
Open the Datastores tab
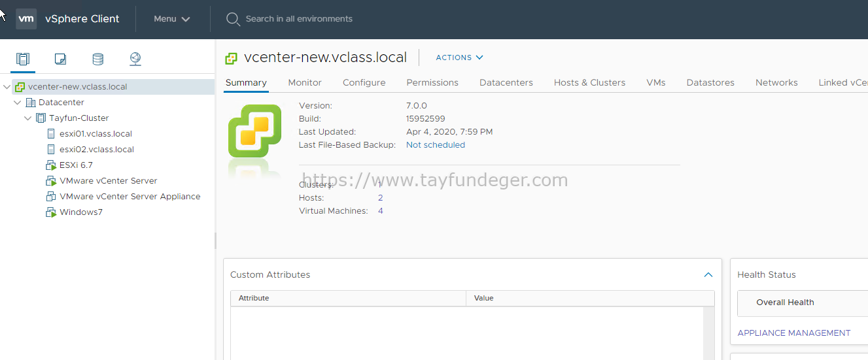[710, 83]
